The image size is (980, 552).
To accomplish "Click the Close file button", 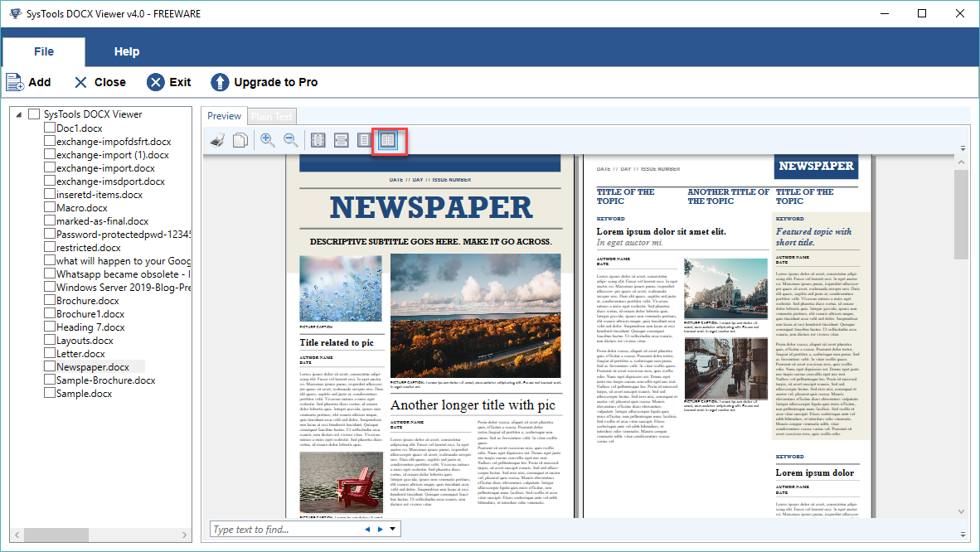I will click(x=100, y=82).
